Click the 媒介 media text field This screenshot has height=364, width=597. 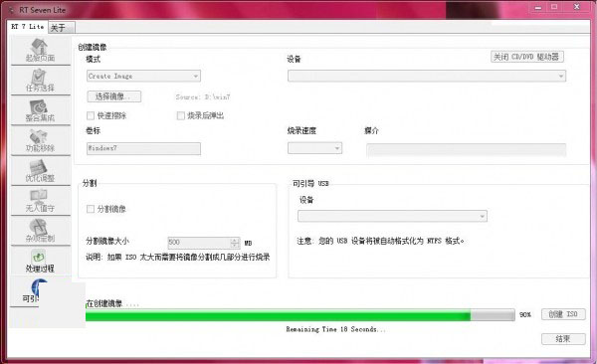[x=467, y=149]
